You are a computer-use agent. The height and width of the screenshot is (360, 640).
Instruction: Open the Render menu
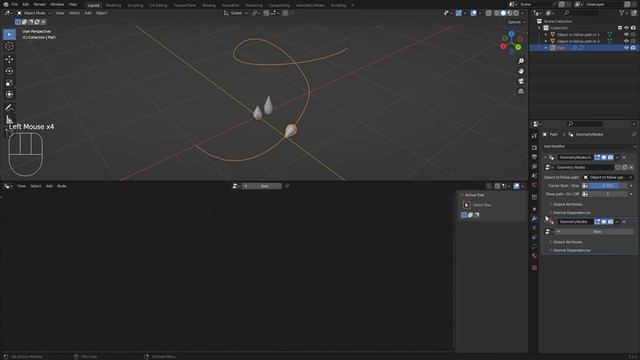(x=40, y=4)
